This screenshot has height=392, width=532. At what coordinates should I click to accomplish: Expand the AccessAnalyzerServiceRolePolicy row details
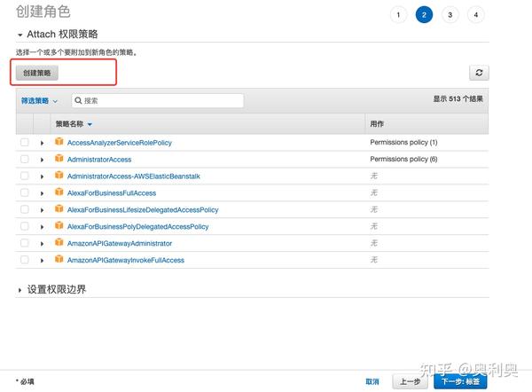tap(42, 143)
